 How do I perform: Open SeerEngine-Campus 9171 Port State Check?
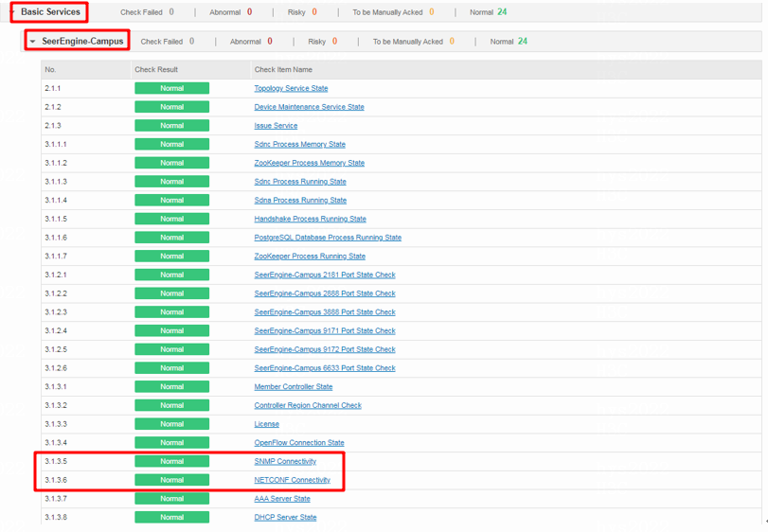[325, 330]
